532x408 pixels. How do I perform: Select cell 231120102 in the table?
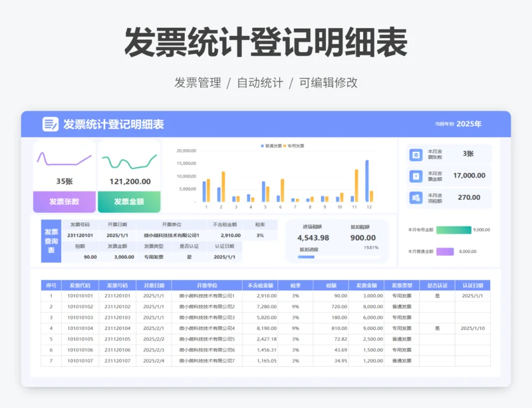118,307
